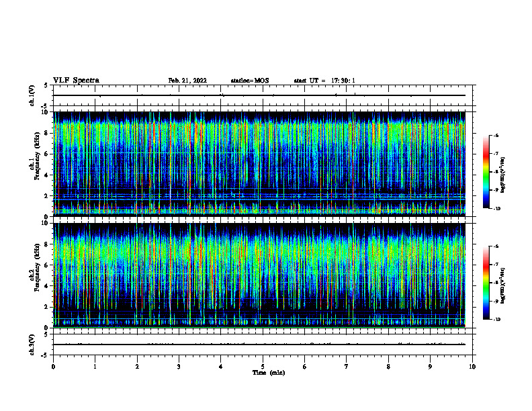The image size is (532, 411).
Task: Select the "start UT = 17:30: 1" header text
Action: [324, 81]
